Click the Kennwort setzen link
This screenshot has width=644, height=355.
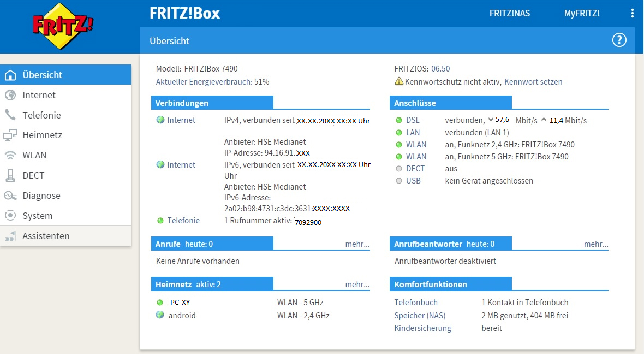(533, 82)
